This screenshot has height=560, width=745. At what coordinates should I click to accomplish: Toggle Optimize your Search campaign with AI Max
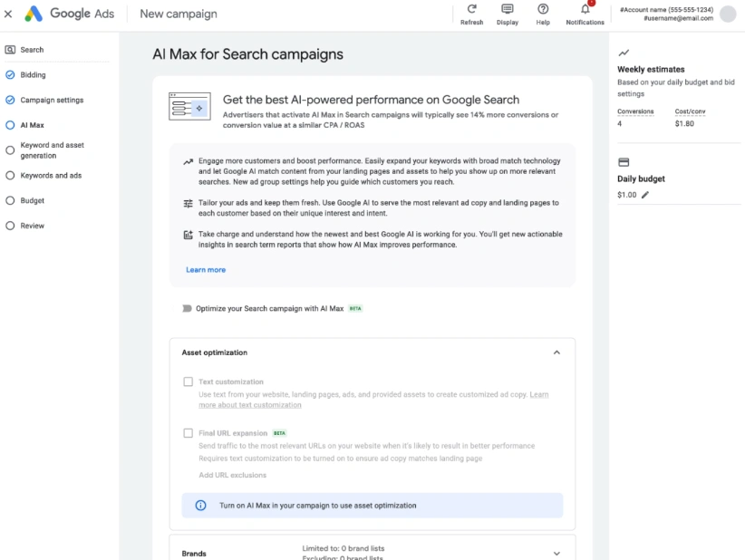[x=187, y=308]
